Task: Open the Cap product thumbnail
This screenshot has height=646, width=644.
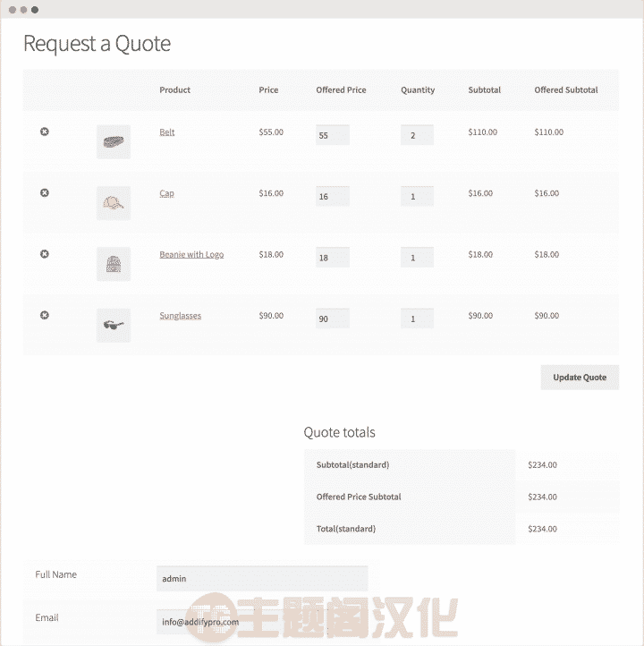Action: 114,203
